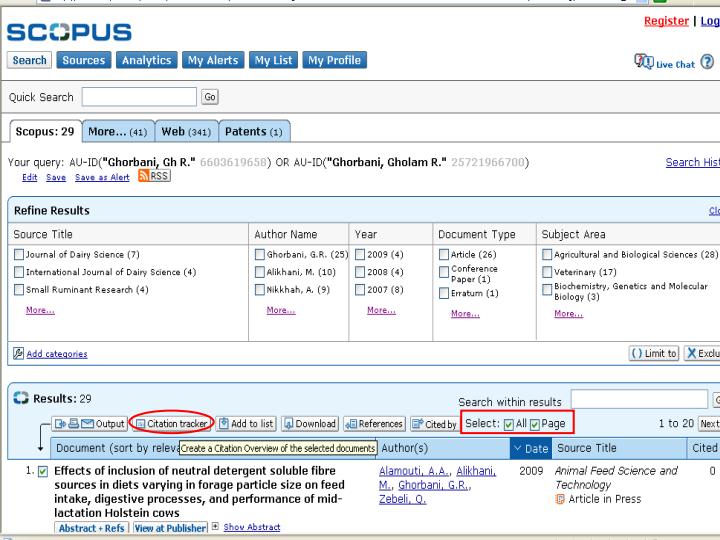This screenshot has height=540, width=720.
Task: Tick Nikkhah, A. author checkbox
Action: (260, 290)
